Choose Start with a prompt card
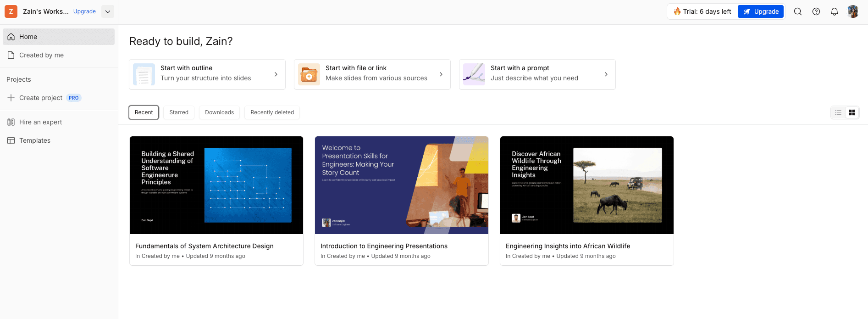The width and height of the screenshot is (868, 319). [x=537, y=74]
